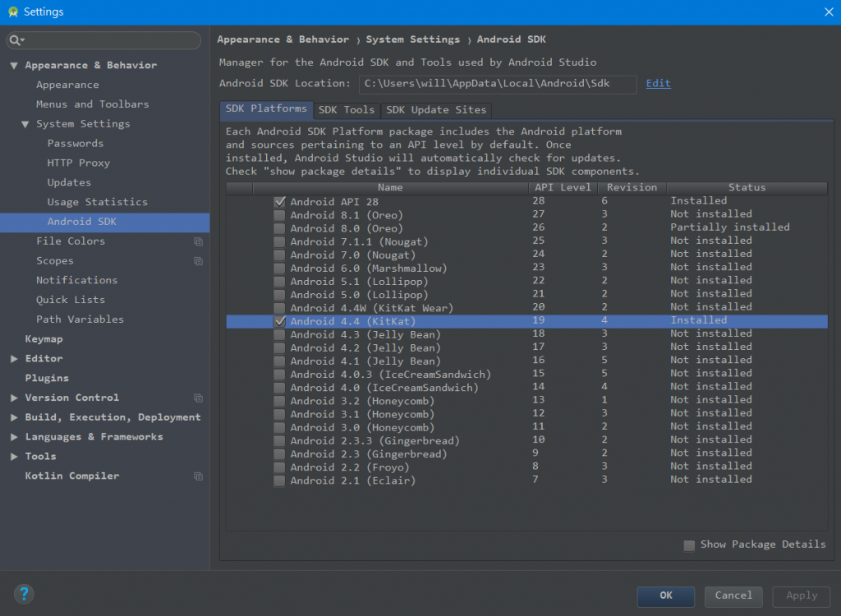Check Android 3.2 (Honeycomb) checkbox

pyautogui.click(x=279, y=401)
